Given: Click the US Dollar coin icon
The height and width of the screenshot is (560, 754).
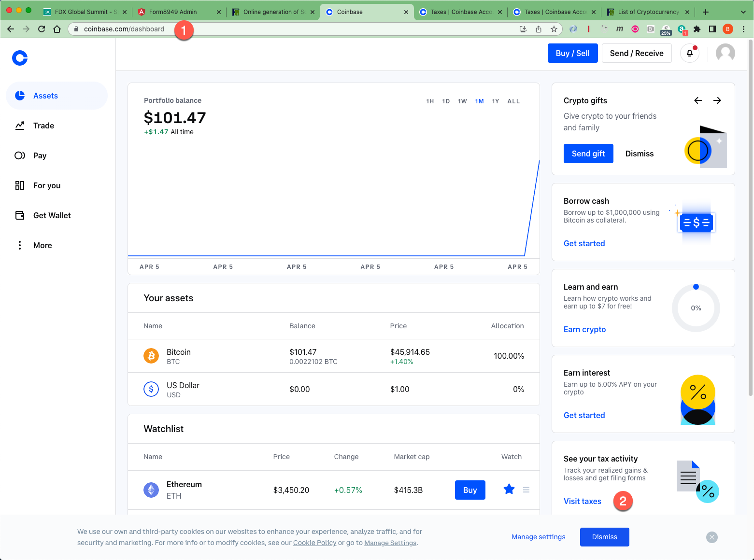Looking at the screenshot, I should [151, 389].
